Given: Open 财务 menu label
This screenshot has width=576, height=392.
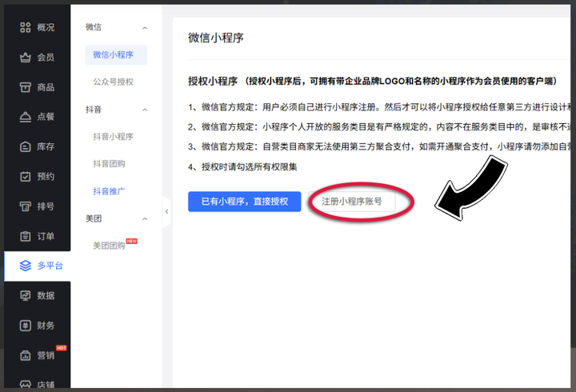Looking at the screenshot, I should pos(46,326).
